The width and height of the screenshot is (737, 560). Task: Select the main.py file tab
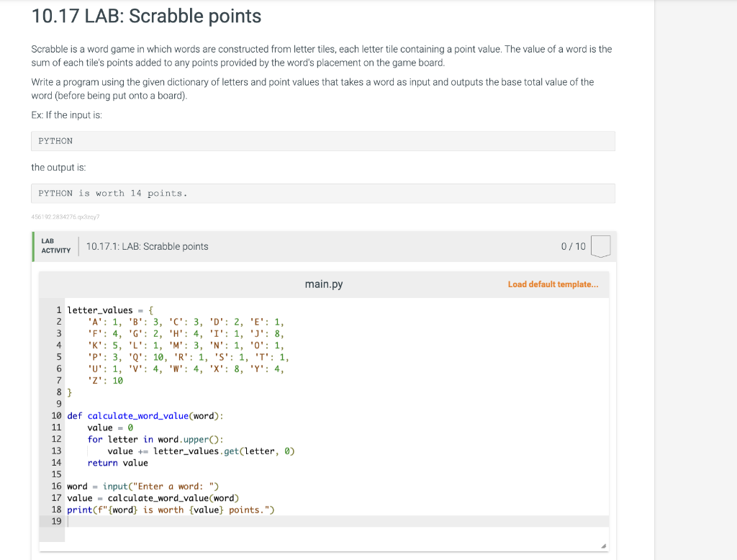324,284
